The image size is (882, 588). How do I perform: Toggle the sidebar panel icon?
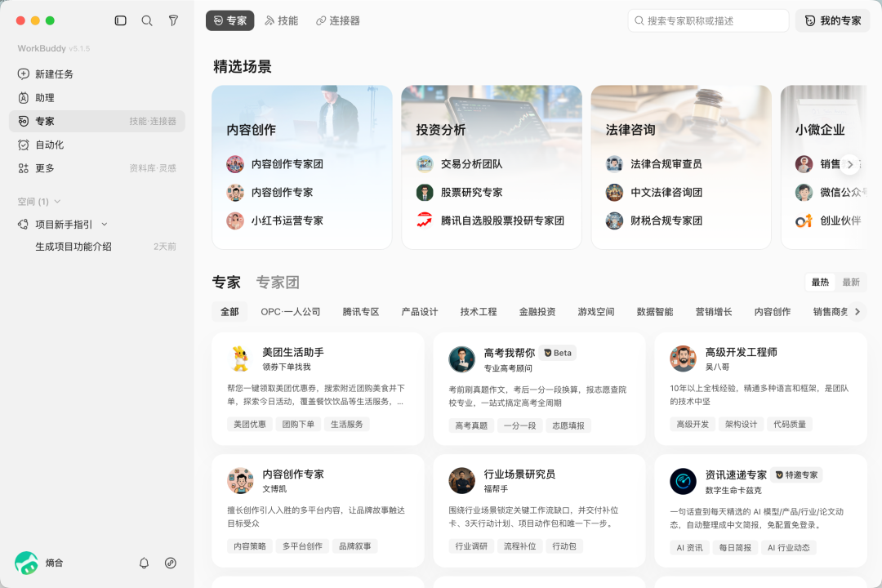120,20
